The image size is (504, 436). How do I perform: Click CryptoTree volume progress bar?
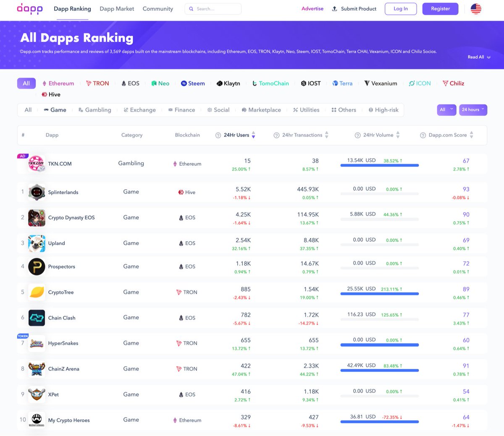click(x=380, y=294)
